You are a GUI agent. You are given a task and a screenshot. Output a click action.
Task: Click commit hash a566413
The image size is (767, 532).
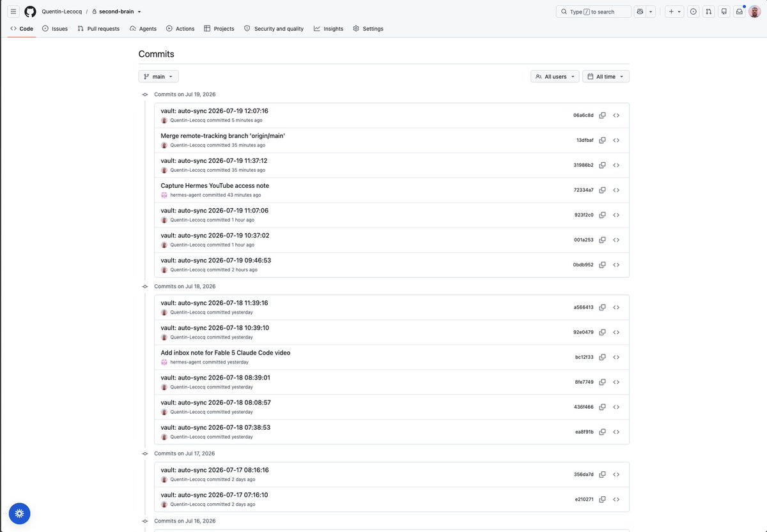(584, 307)
